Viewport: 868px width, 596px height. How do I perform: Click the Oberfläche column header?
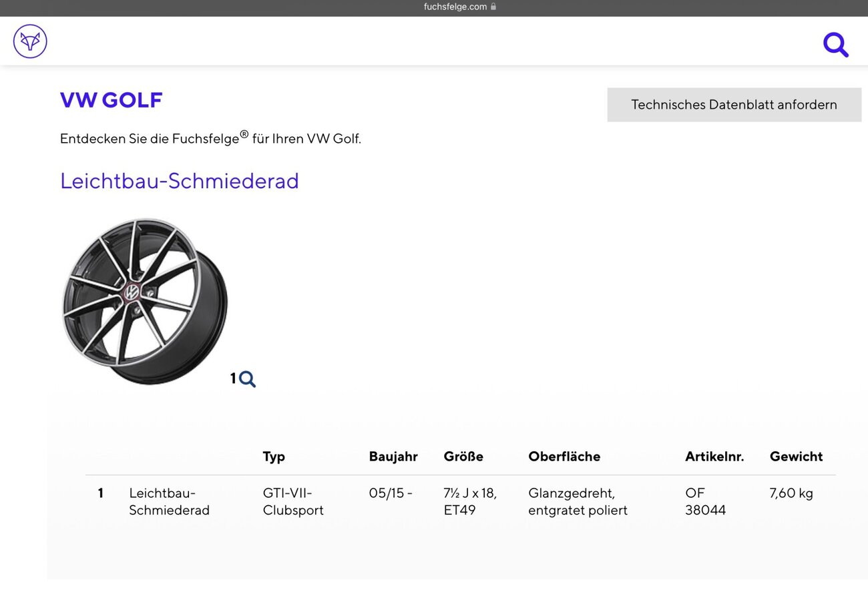coord(564,457)
